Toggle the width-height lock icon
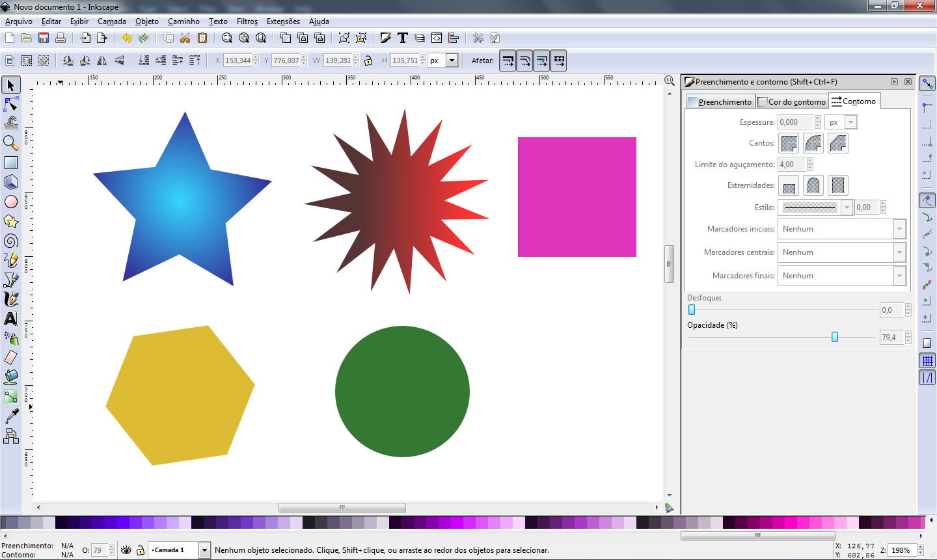The image size is (937, 560). (368, 60)
